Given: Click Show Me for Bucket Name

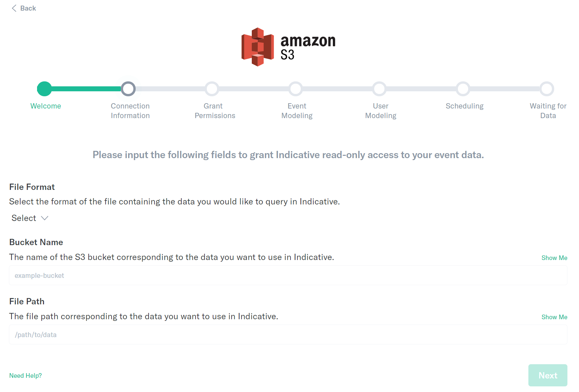Looking at the screenshot, I should click(x=554, y=258).
